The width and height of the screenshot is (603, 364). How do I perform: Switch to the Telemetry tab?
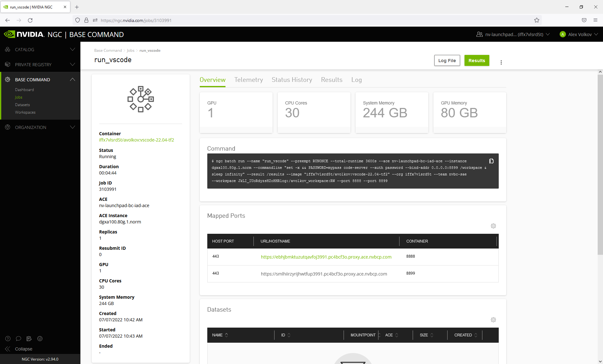(x=249, y=80)
